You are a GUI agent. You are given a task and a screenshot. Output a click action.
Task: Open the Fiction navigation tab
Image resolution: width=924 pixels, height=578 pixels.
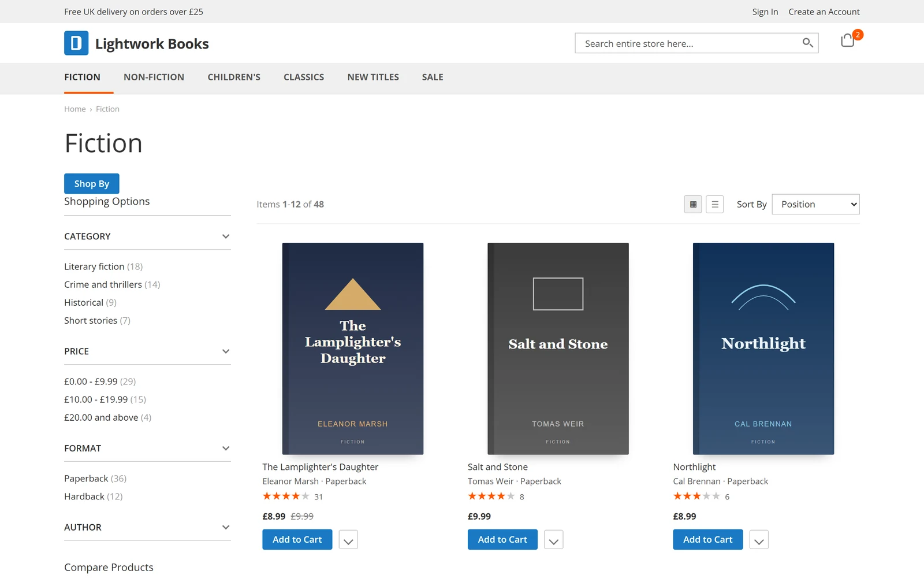[x=82, y=77]
